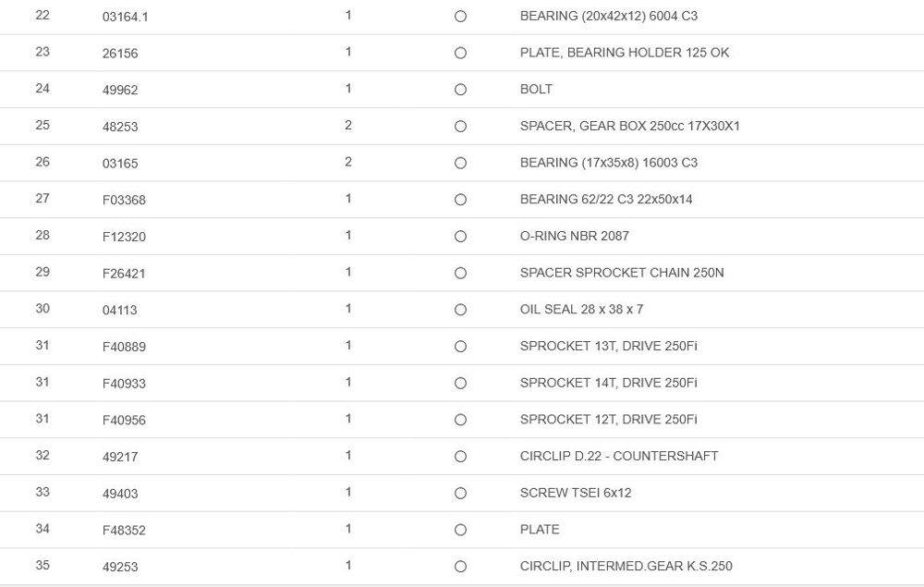
Task: Select circle beside O-RING NBR 2087
Action: pos(460,237)
